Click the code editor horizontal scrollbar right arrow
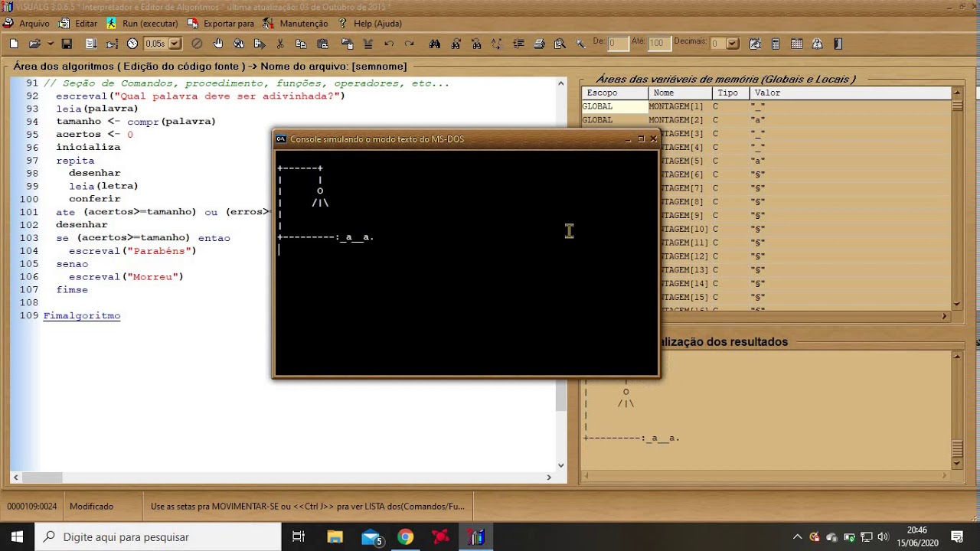980x551 pixels. (x=549, y=477)
